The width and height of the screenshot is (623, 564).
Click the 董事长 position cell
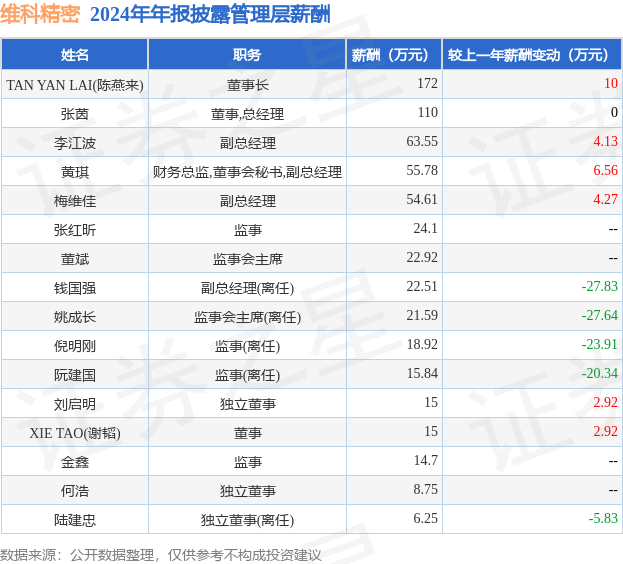247,85
